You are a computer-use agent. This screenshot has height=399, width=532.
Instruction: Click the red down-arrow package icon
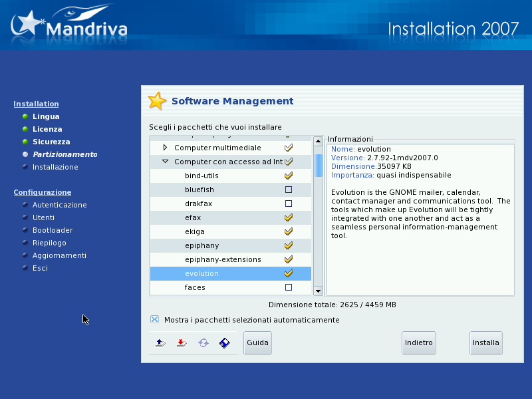[181, 343]
